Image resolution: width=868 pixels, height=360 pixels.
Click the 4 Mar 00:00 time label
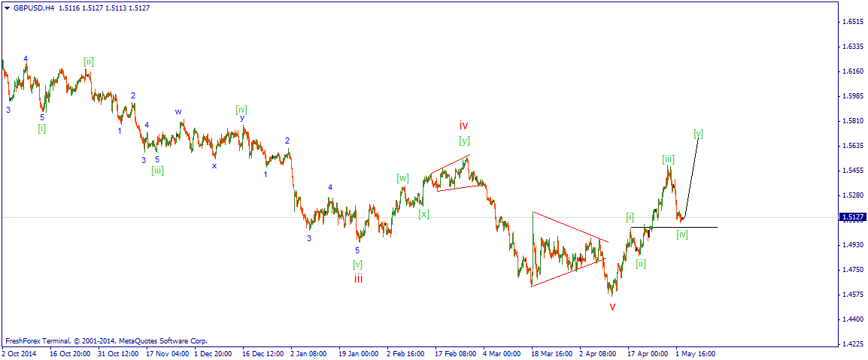[x=502, y=352]
